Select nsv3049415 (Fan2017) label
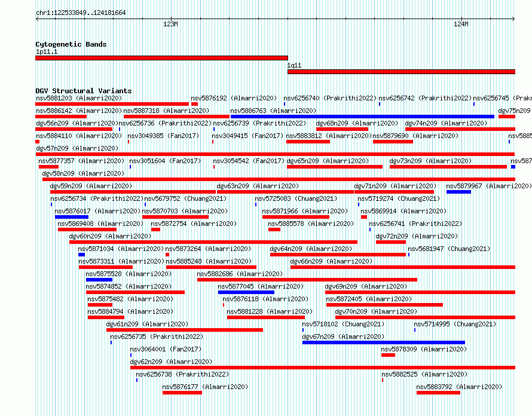This screenshot has height=416, width=532. click(x=247, y=136)
